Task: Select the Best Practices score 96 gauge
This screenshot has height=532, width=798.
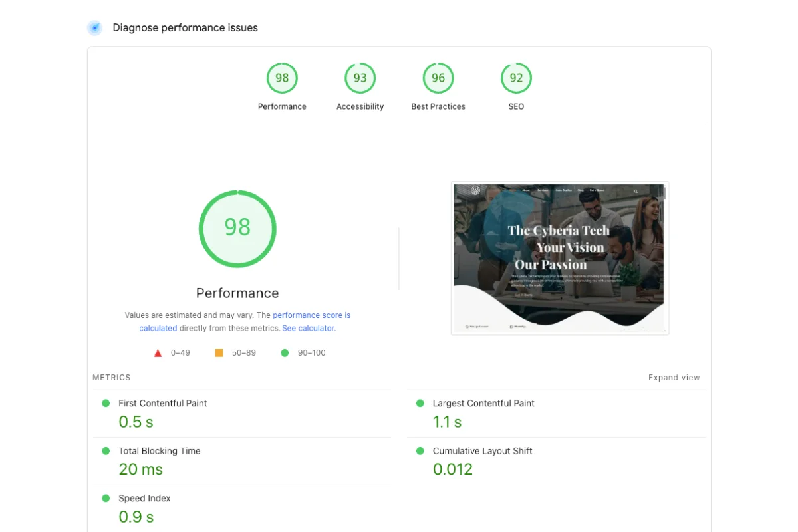Action: tap(438, 78)
